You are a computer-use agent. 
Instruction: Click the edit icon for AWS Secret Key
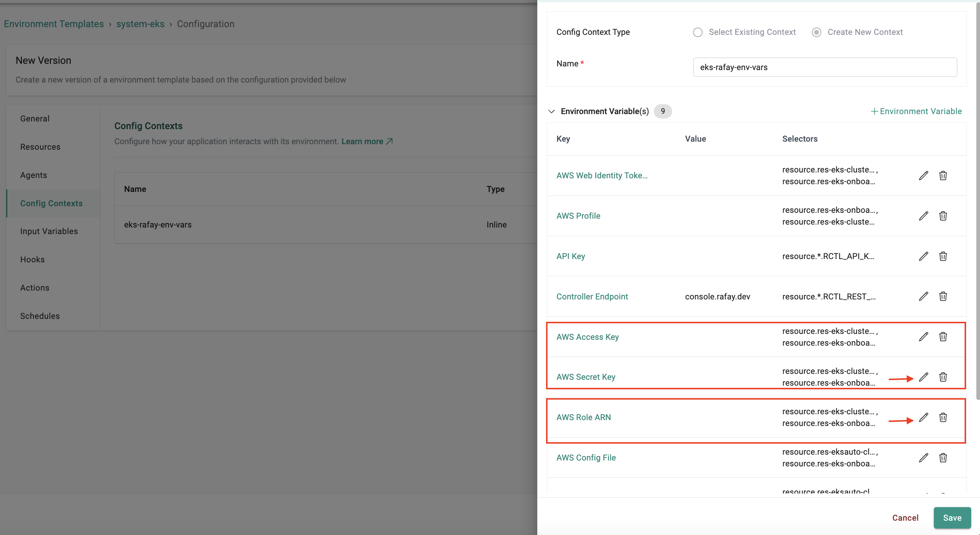[x=924, y=377]
